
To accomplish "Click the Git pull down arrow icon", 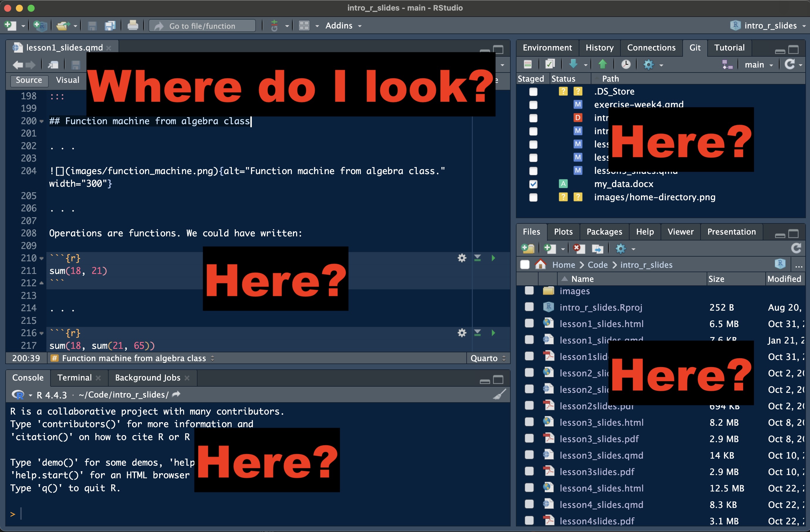I will pos(573,64).
